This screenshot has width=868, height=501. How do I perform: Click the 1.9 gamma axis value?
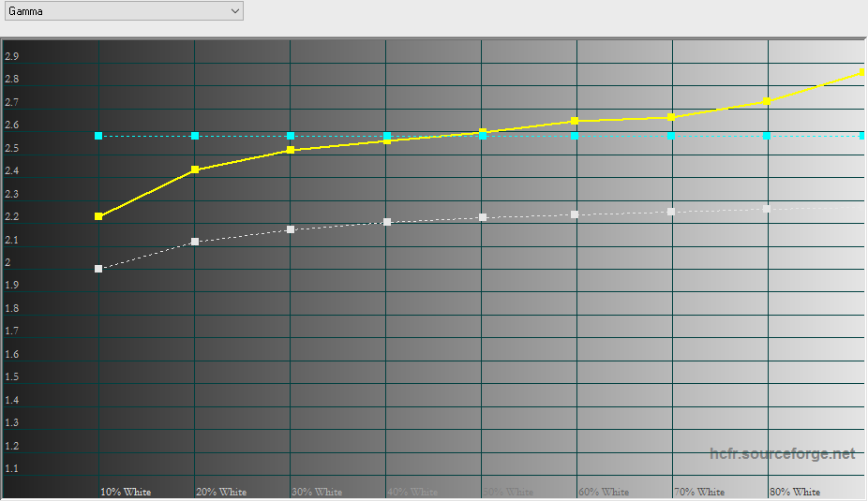tap(11, 285)
